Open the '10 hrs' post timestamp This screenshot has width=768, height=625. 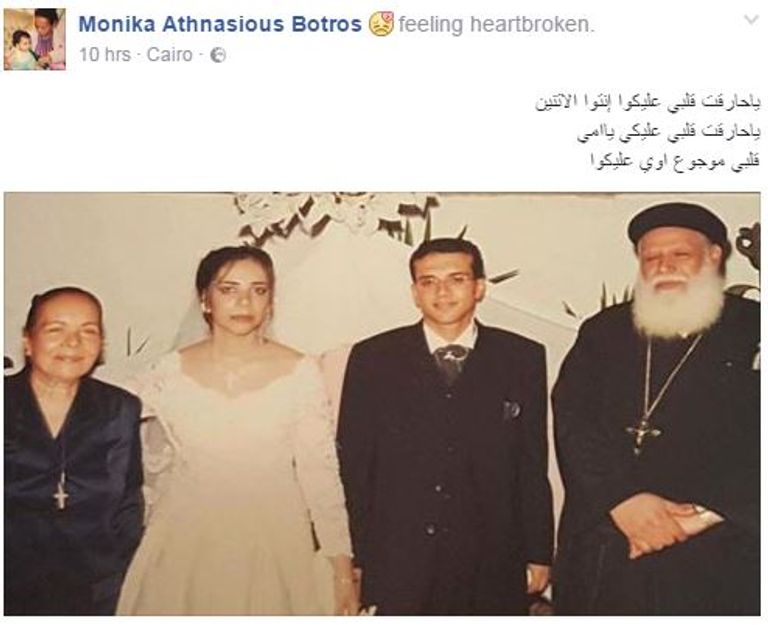(x=105, y=54)
